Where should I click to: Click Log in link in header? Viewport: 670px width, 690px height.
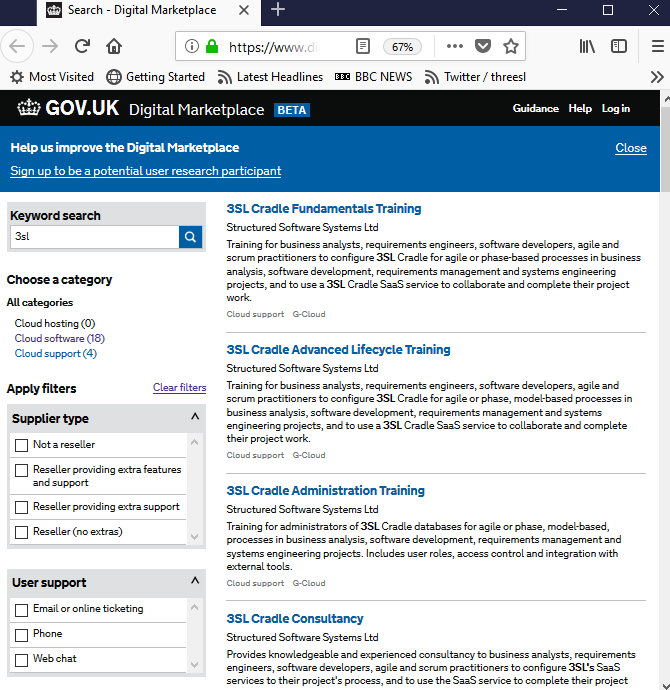(x=615, y=109)
